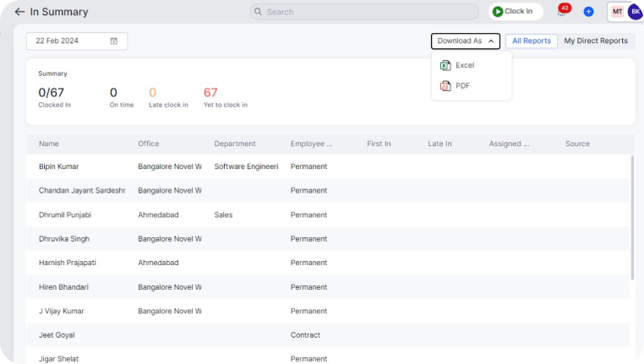Open Bipin Kumar's row
The width and height of the screenshot is (644, 364).
point(328,166)
